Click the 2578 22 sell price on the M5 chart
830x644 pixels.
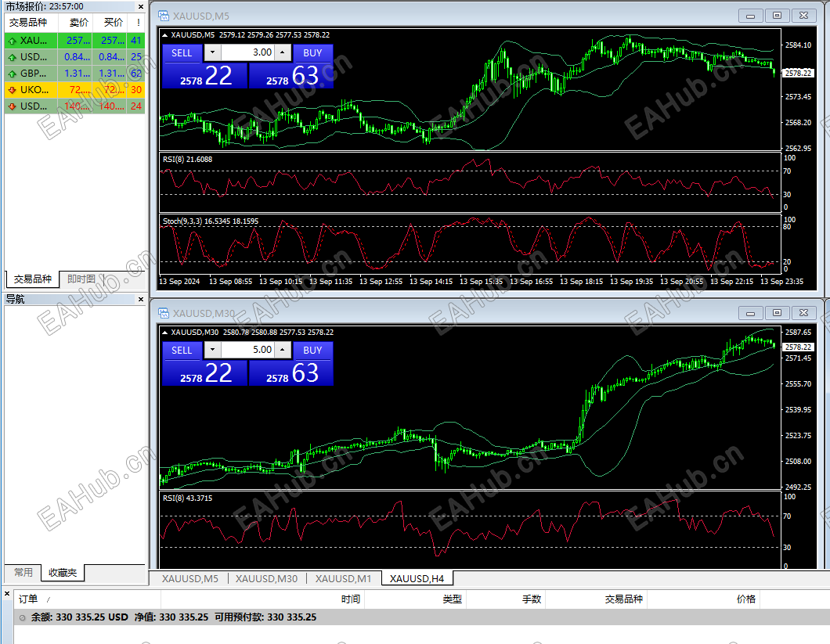[x=205, y=76]
